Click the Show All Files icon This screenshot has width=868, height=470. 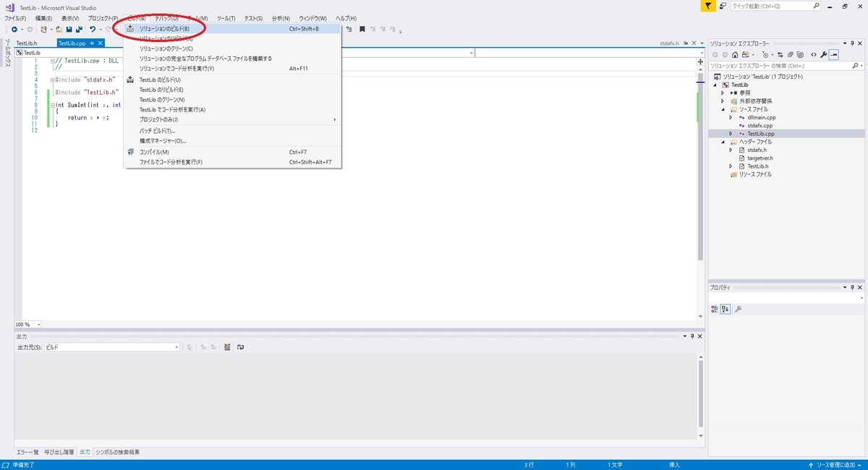pyautogui.click(x=801, y=54)
